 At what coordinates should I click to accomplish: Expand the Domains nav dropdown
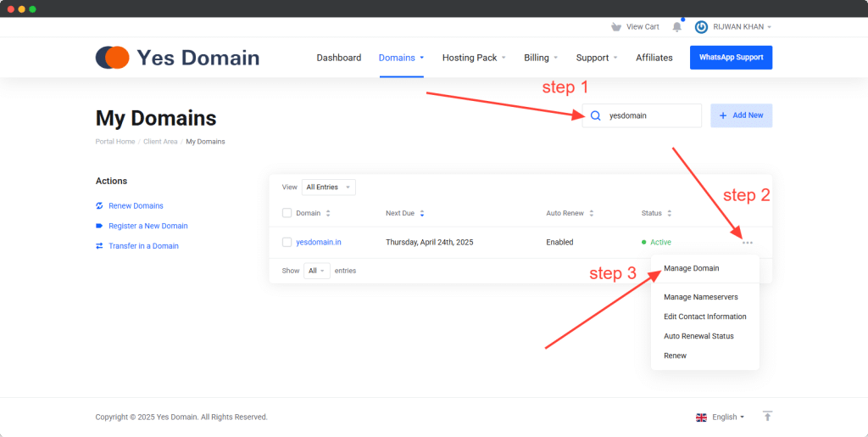[x=401, y=58]
